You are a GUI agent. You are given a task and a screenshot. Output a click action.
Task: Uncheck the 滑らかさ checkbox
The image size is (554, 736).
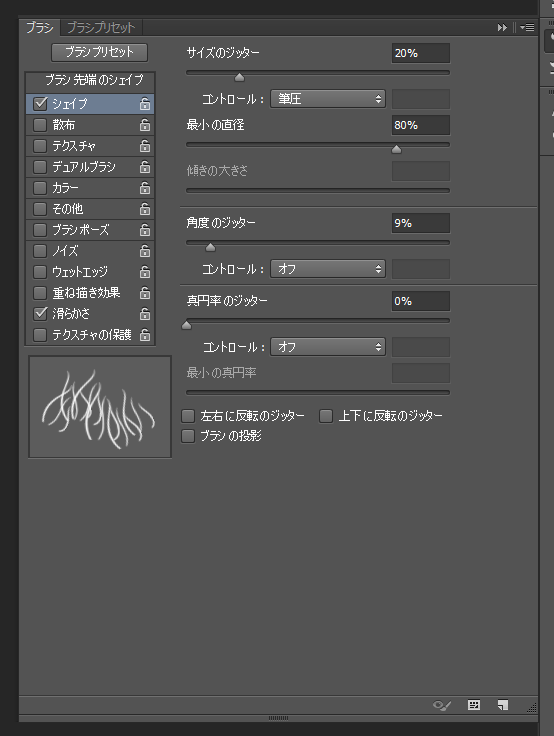click(x=40, y=314)
